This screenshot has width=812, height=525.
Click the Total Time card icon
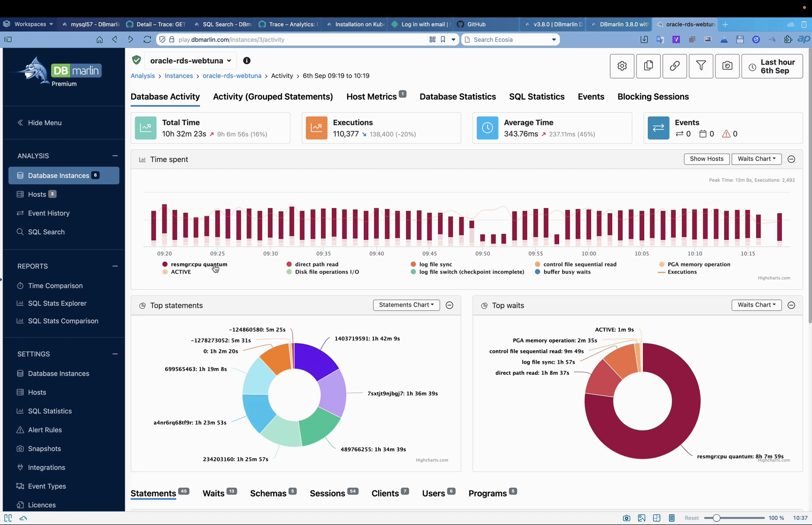click(145, 128)
